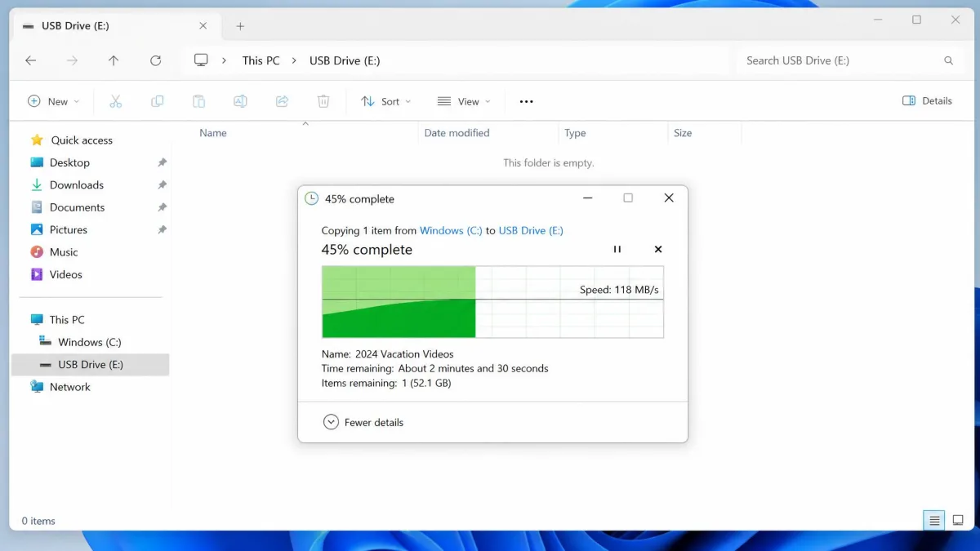The height and width of the screenshot is (551, 980).
Task: Click the Copy icon in toolbar
Action: 158,101
